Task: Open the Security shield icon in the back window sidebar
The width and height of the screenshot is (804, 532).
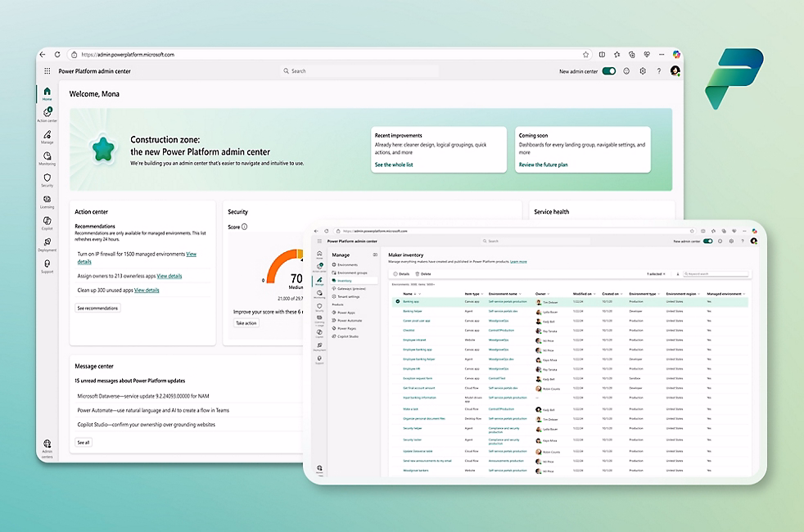Action: click(47, 179)
